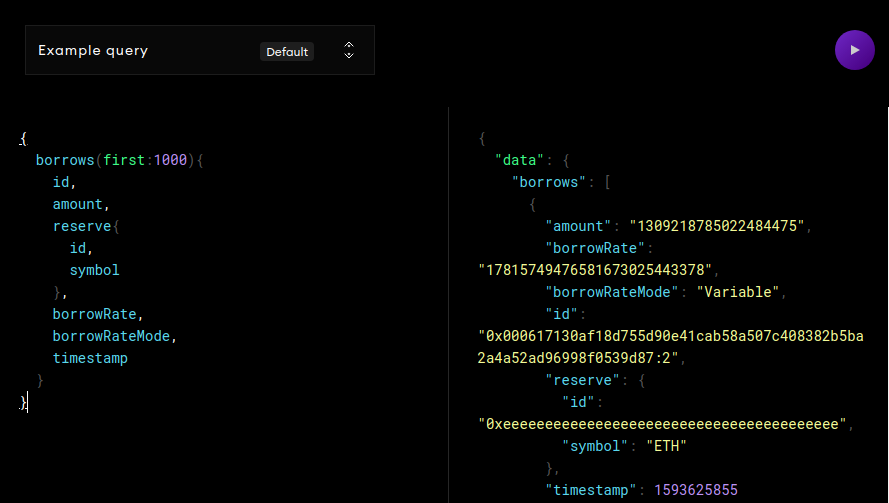Click the "ETH" symbol value in results
889x503 pixels.
tap(667, 446)
